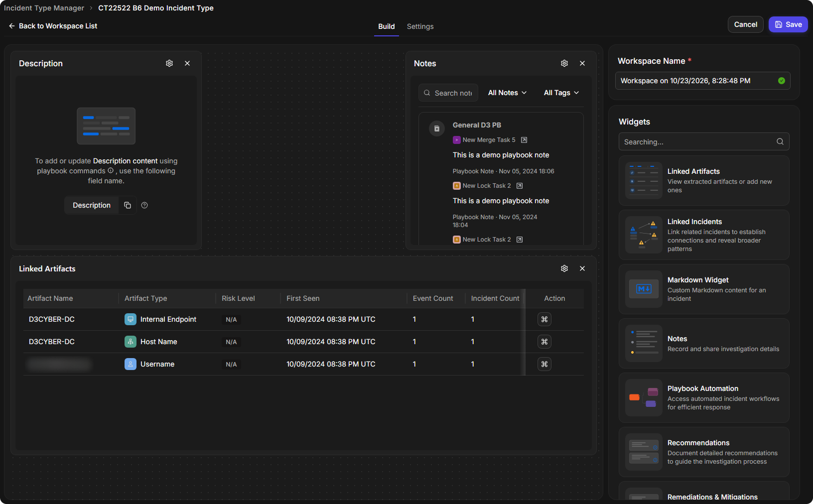Click action command icon for Internal Endpoint row

pyautogui.click(x=544, y=319)
